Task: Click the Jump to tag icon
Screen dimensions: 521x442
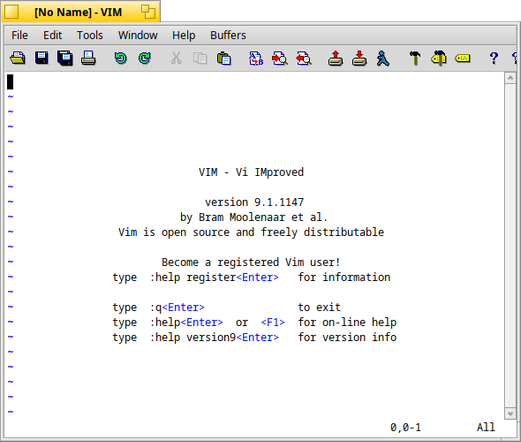Action: (x=463, y=59)
